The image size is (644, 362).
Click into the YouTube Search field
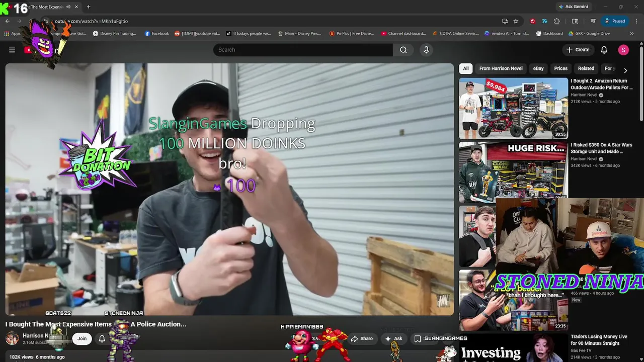coord(303,50)
